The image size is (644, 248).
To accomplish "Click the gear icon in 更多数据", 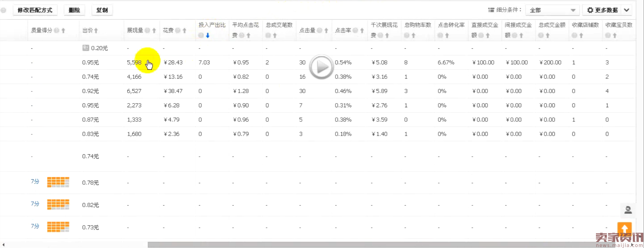I will coord(590,10).
